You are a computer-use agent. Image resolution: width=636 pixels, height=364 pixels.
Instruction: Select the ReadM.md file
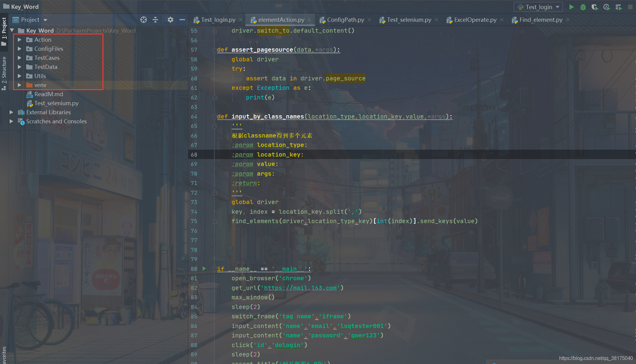point(49,94)
